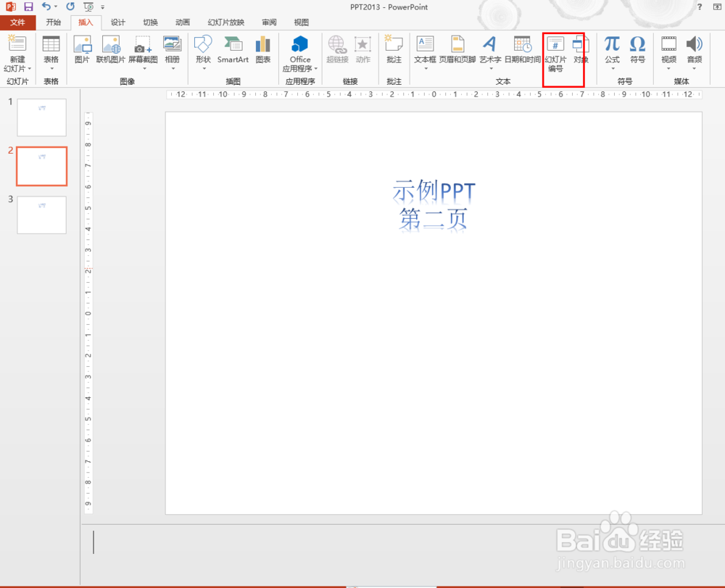Click the slide text 第二页

(x=434, y=219)
